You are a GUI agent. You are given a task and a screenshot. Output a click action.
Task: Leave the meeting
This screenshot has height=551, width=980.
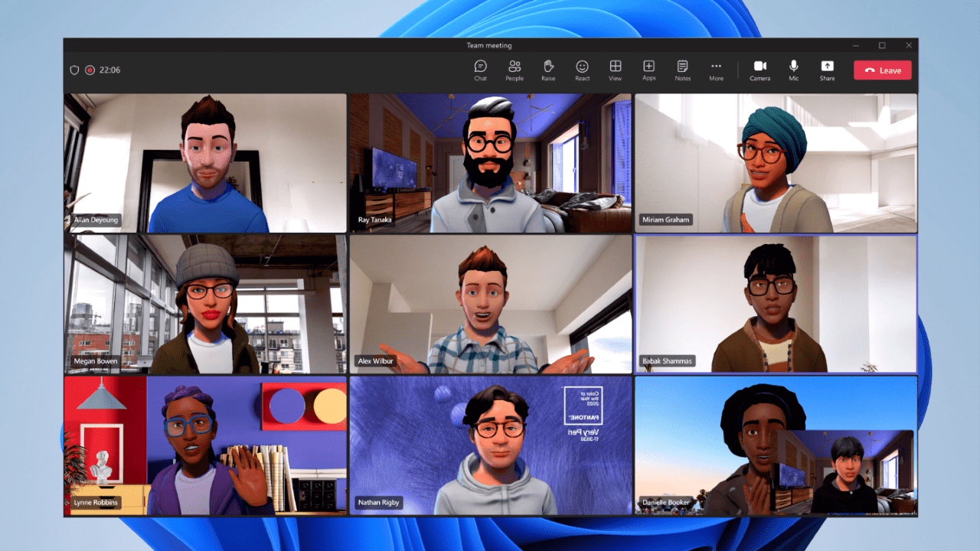[882, 70]
